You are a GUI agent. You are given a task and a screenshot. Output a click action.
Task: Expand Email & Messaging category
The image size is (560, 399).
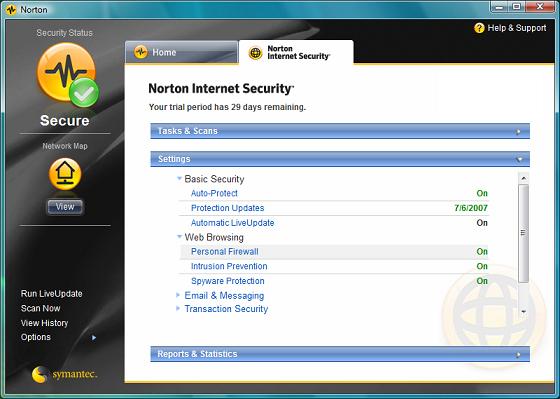click(x=224, y=296)
